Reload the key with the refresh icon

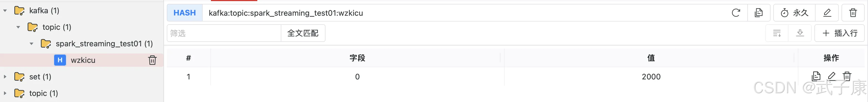[x=736, y=13]
